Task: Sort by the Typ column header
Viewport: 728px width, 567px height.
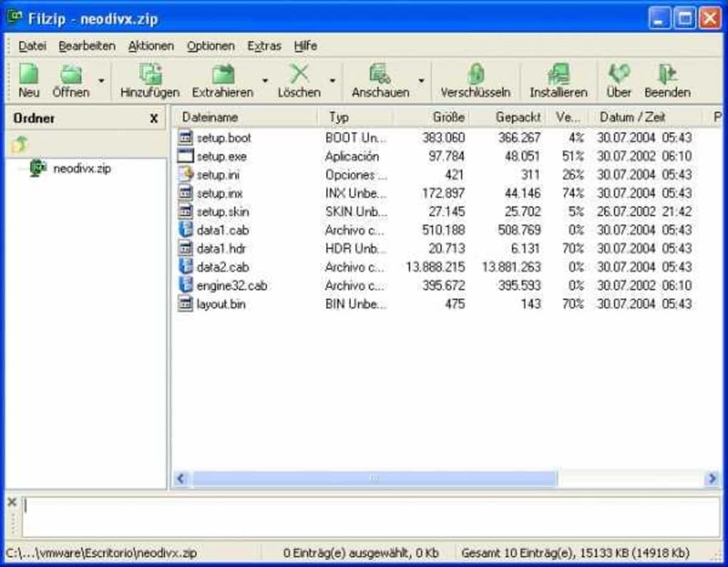Action: click(x=355, y=117)
